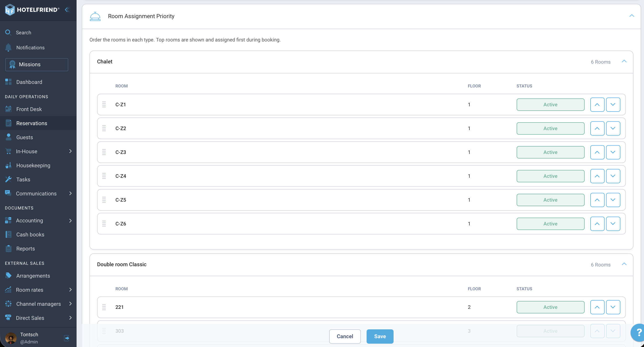644x347 pixels.
Task: Click the Guests person icon
Action: pyautogui.click(x=8, y=137)
